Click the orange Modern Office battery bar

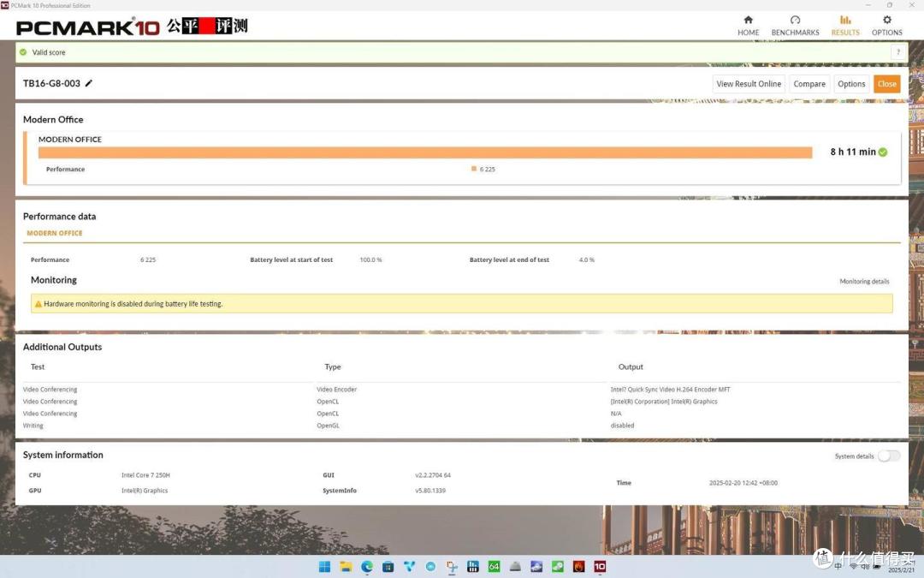(425, 152)
